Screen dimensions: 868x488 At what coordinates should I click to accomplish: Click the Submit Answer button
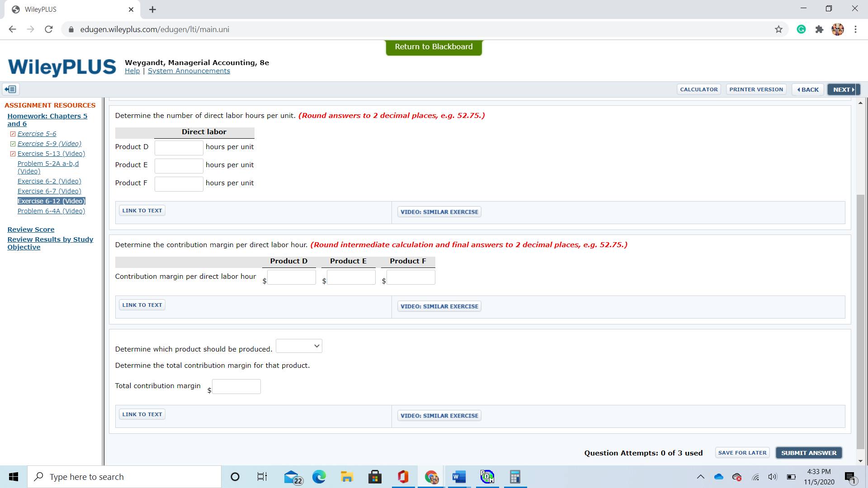[x=808, y=453]
